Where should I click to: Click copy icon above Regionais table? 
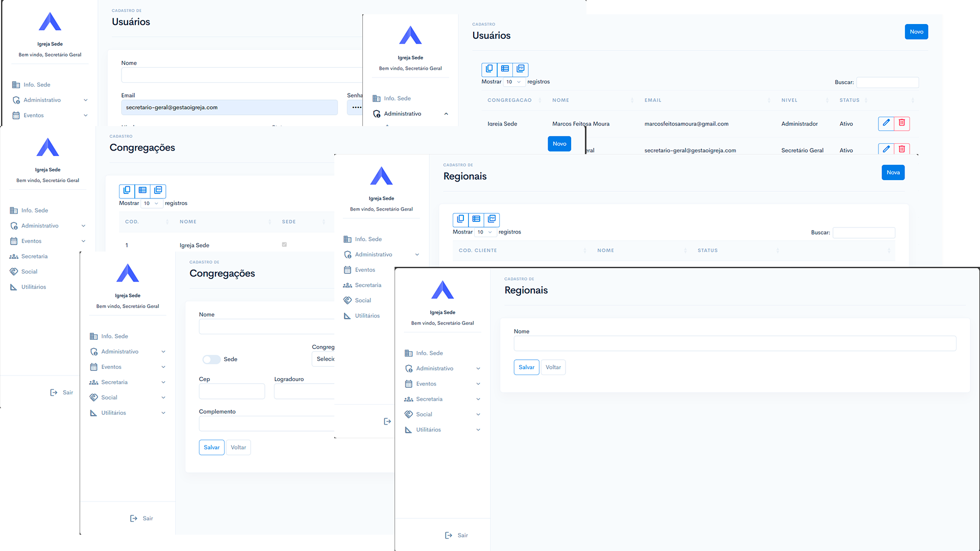pos(460,219)
